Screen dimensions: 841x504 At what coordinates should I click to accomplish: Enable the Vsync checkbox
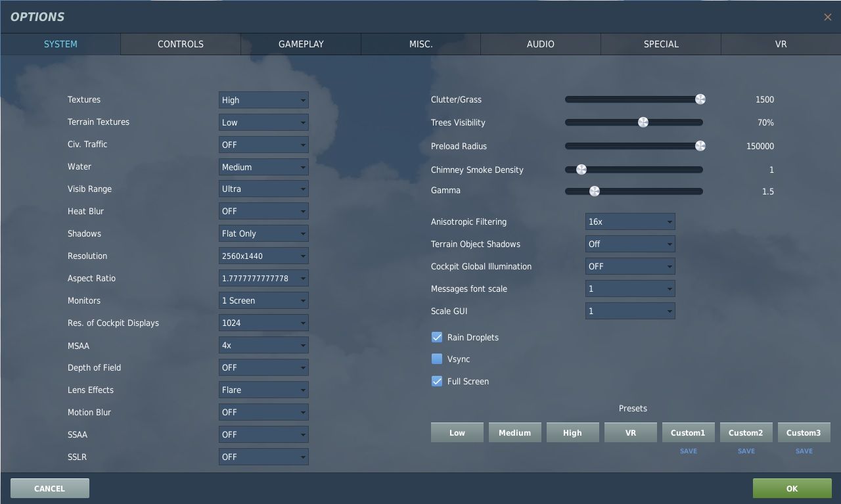(437, 359)
